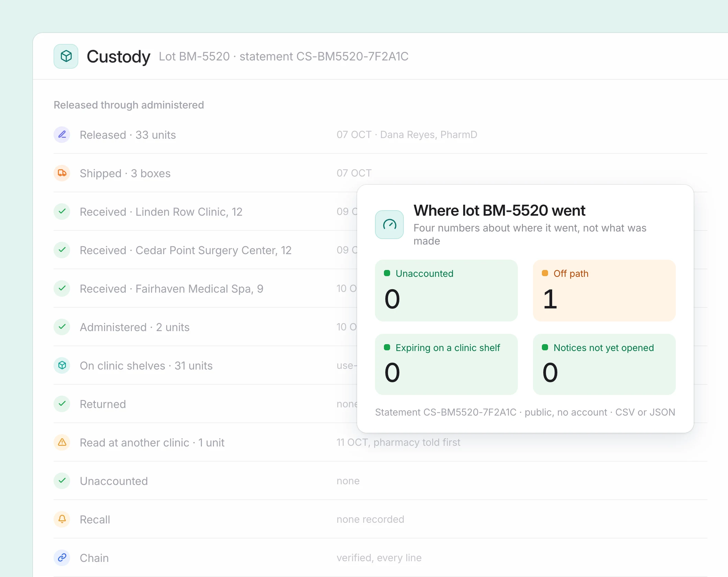Click the checkmark for Linden Row Clinic
Image resolution: width=728 pixels, height=577 pixels.
point(62,212)
